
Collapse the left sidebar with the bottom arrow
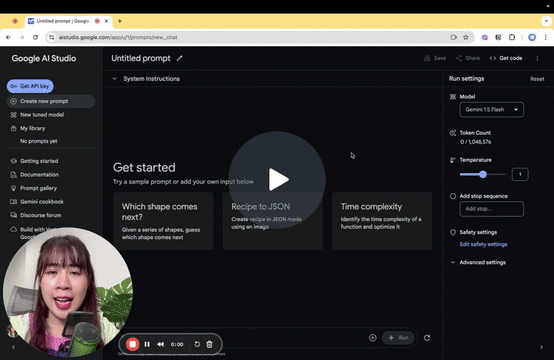pyautogui.click(x=13, y=347)
